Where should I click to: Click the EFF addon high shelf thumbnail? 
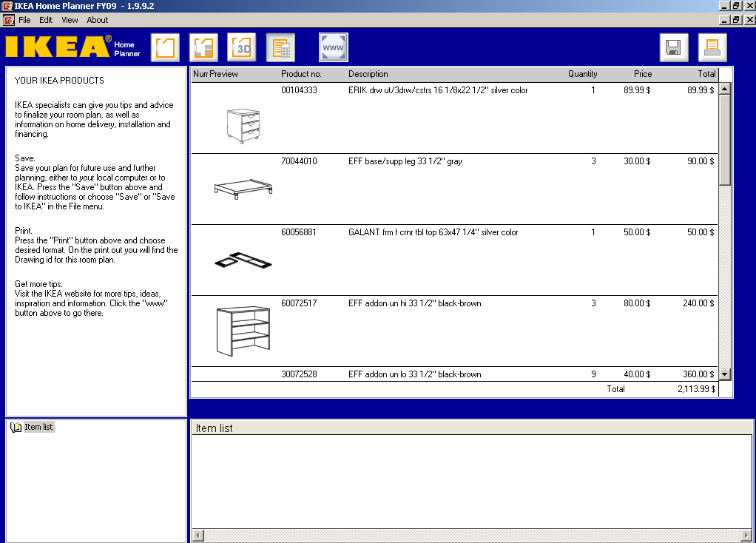tap(243, 331)
